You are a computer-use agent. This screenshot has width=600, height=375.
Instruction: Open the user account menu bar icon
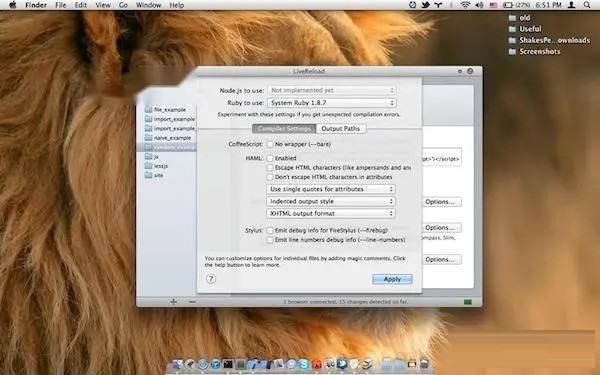pos(571,5)
